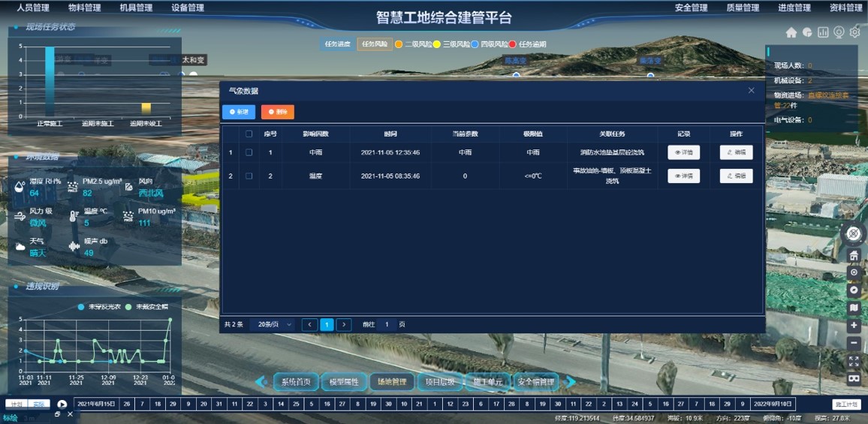This screenshot has height=424, width=868.
Task: Zoom out the map with the minus button
Action: [x=854, y=343]
